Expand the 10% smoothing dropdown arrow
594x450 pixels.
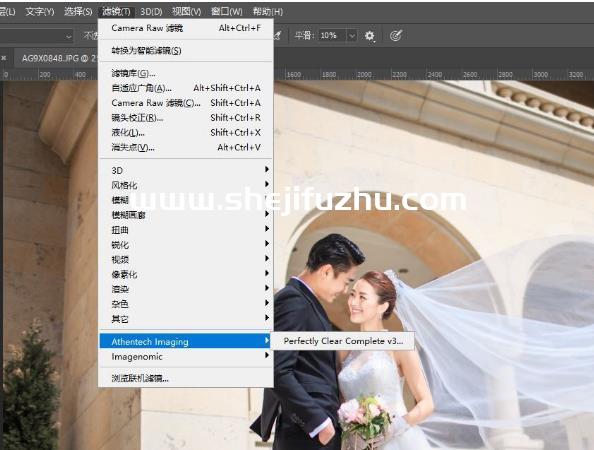[352, 36]
